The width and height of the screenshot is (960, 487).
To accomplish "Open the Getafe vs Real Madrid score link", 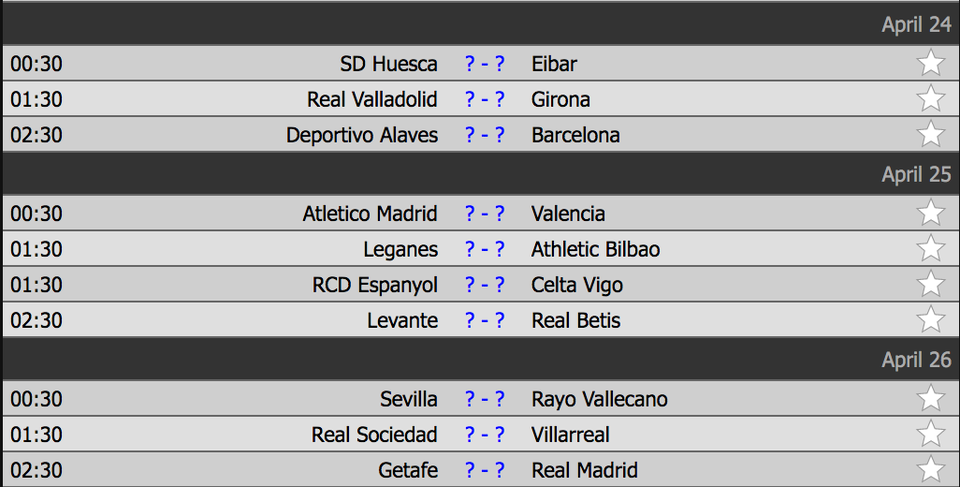I will (485, 470).
